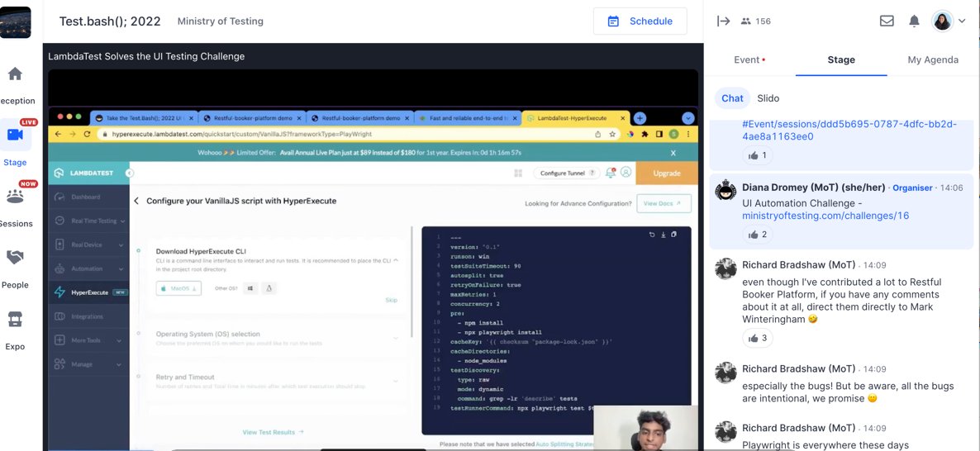This screenshot has width=980, height=451.
Task: Like the session link message with 1 thumbs-up
Action: pyautogui.click(x=757, y=155)
